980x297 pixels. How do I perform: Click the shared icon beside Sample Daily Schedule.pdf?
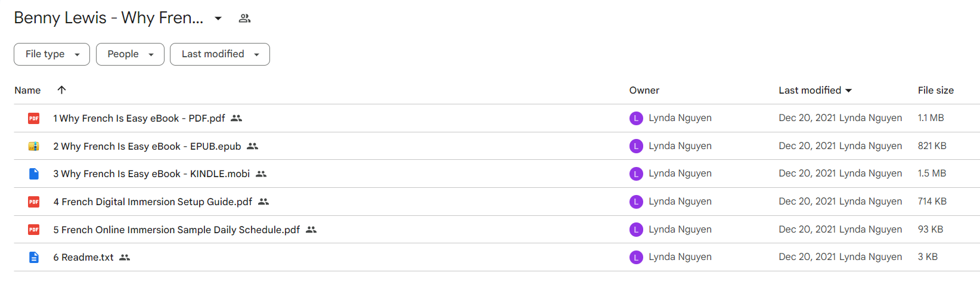(311, 230)
